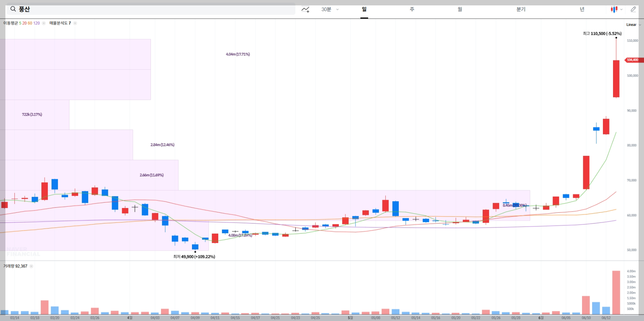Screen dimensions: 644x321
Task: Select the 일 daily chart tab
Action: (364, 9)
